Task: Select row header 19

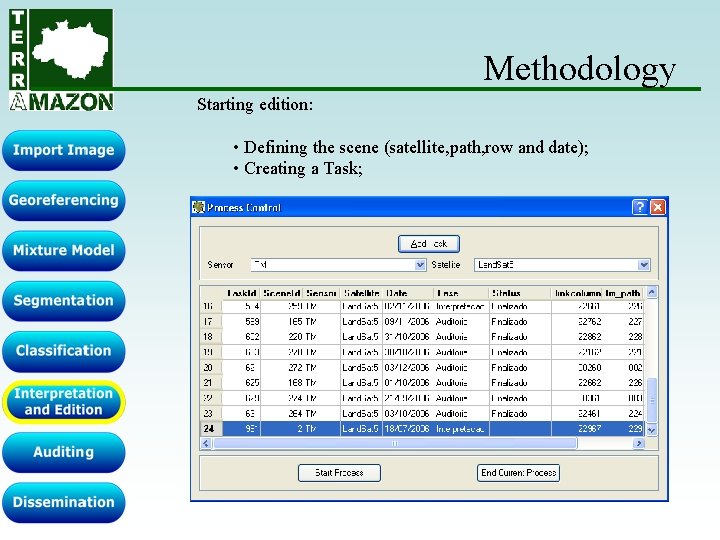Action: point(211,352)
